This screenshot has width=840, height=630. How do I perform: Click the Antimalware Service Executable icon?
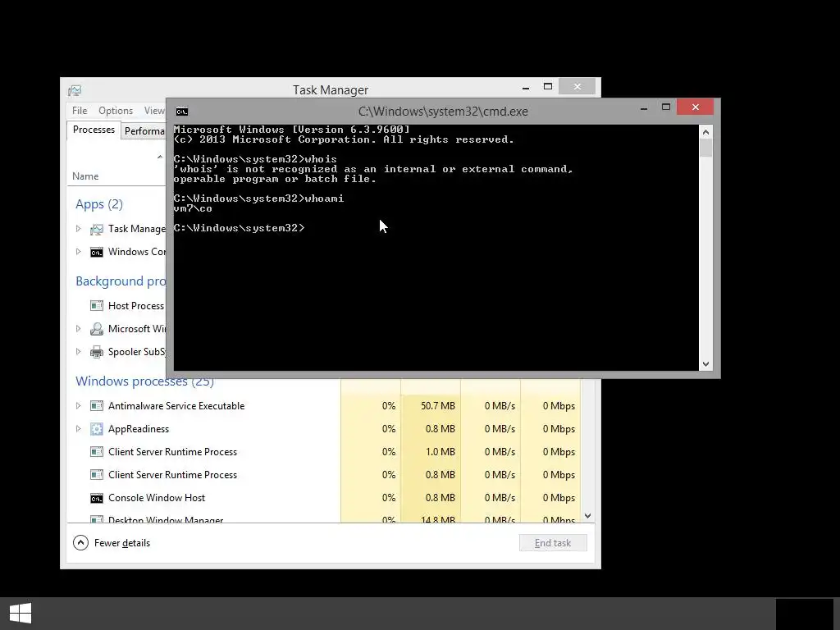[x=97, y=406]
